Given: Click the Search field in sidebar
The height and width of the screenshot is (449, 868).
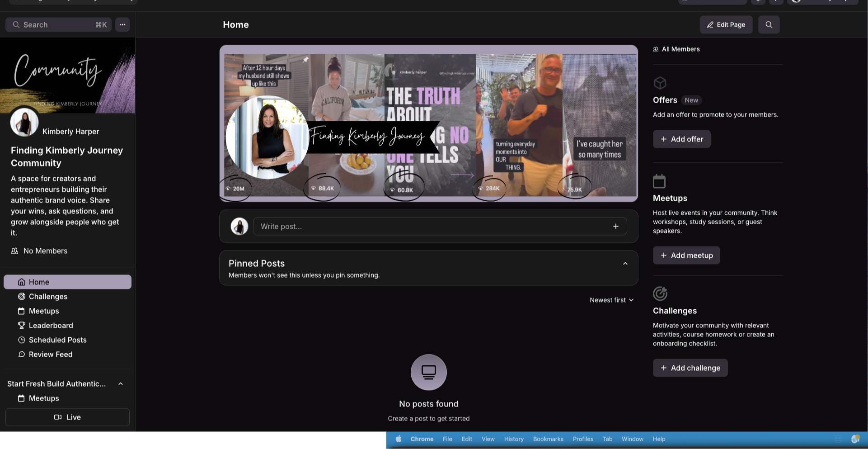Looking at the screenshot, I should pyautogui.click(x=58, y=25).
